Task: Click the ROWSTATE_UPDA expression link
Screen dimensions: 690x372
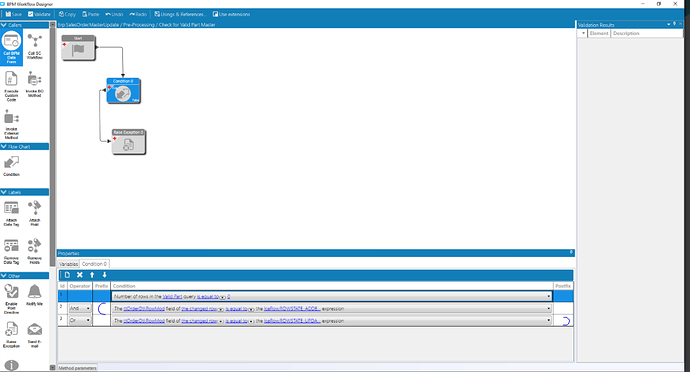Action: pyautogui.click(x=292, y=321)
